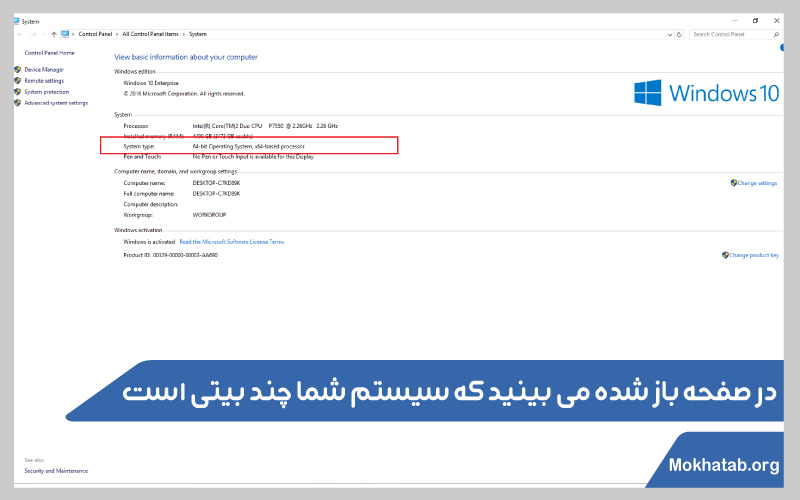Click the computer icon in the address bar

click(x=65, y=34)
